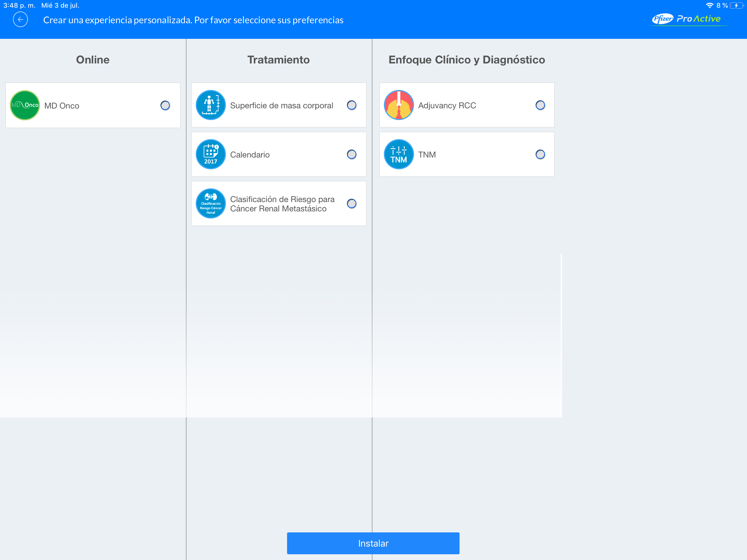The width and height of the screenshot is (747, 560).
Task: Select Clasificación de Riesgo radio button
Action: point(352,204)
